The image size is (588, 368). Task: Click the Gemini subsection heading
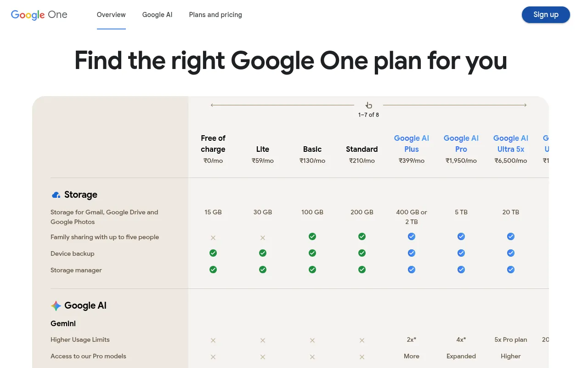tap(63, 323)
